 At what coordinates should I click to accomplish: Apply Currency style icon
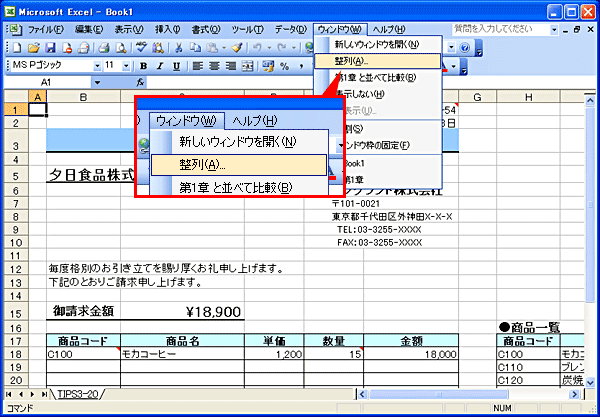[x=268, y=66]
